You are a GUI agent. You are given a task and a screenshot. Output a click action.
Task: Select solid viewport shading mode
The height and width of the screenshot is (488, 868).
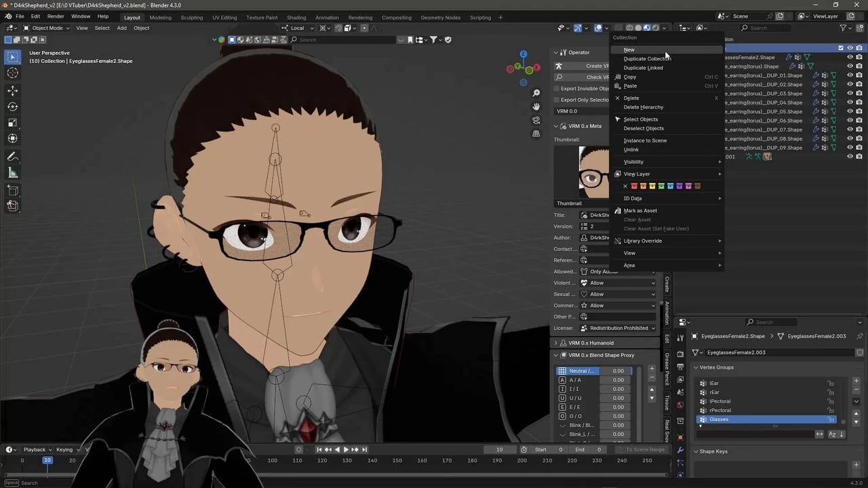[x=638, y=28]
